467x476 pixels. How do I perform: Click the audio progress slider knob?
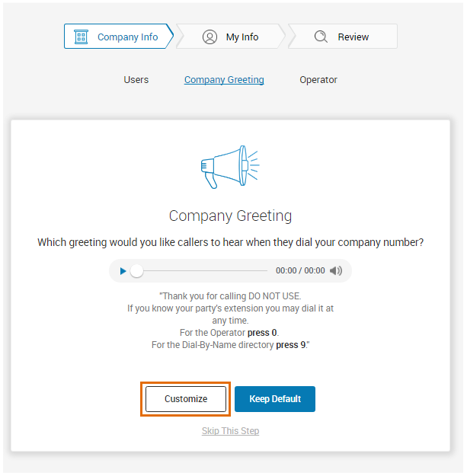point(136,271)
